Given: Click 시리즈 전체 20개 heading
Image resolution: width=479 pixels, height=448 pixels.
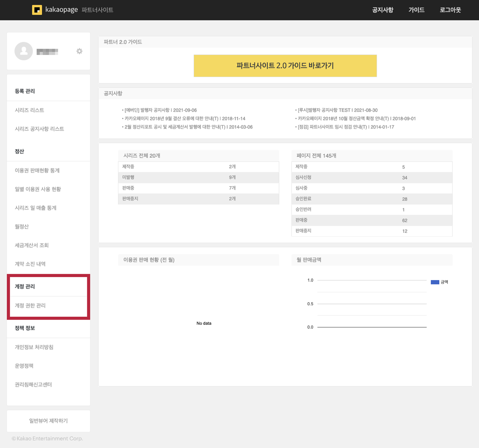Looking at the screenshot, I should [142, 156].
